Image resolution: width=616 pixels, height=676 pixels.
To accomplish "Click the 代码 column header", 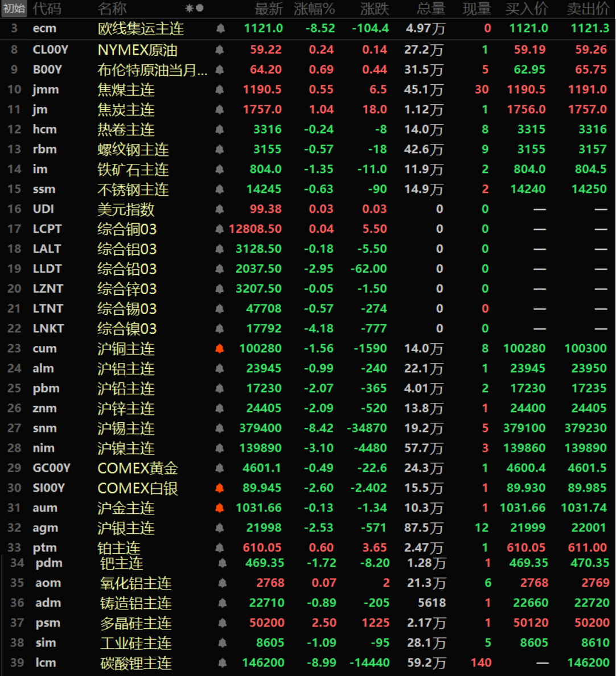I will [47, 9].
